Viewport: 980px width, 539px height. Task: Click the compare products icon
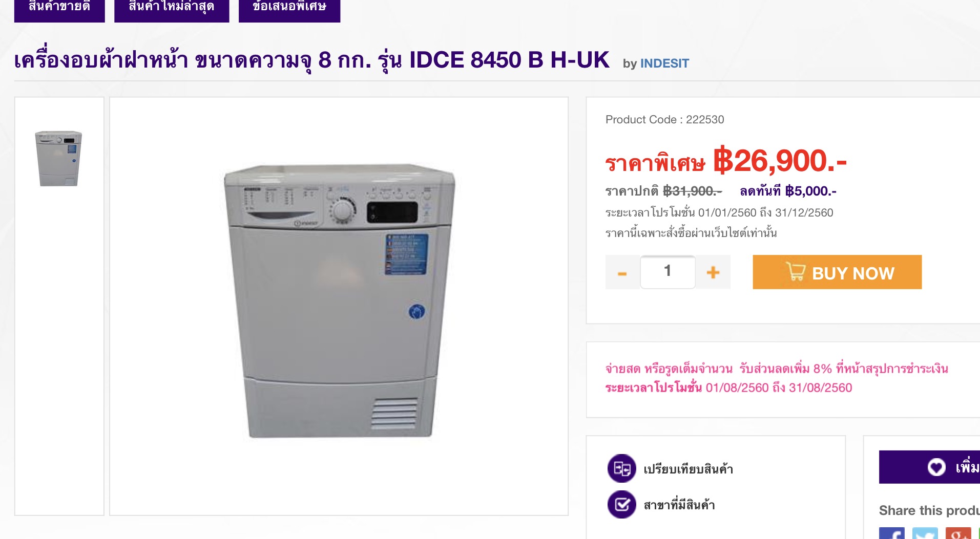point(621,468)
